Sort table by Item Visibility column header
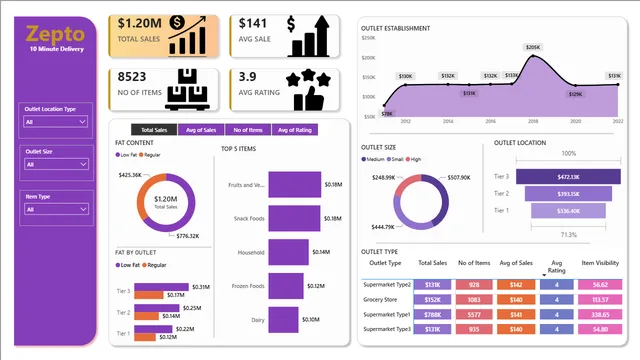Viewport: 640px width, 360px height. point(600,263)
